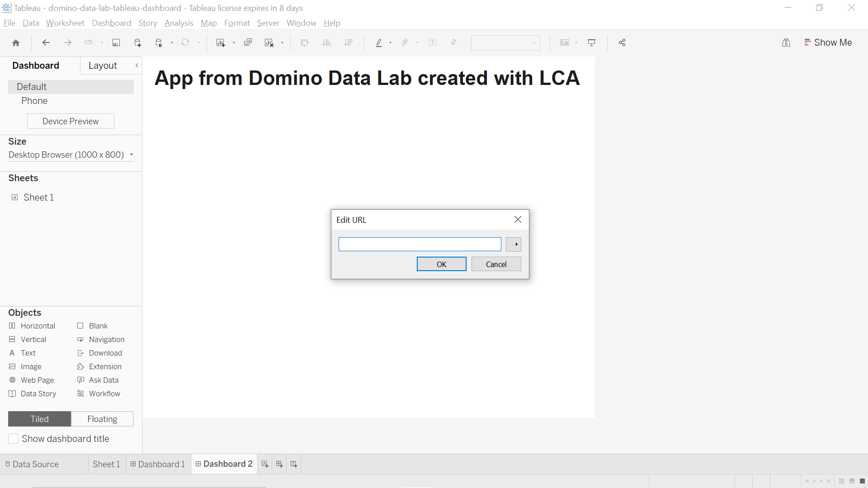Open the Fit view dropdown in toolbar
Viewport: 868px width, 488px height.
point(505,43)
